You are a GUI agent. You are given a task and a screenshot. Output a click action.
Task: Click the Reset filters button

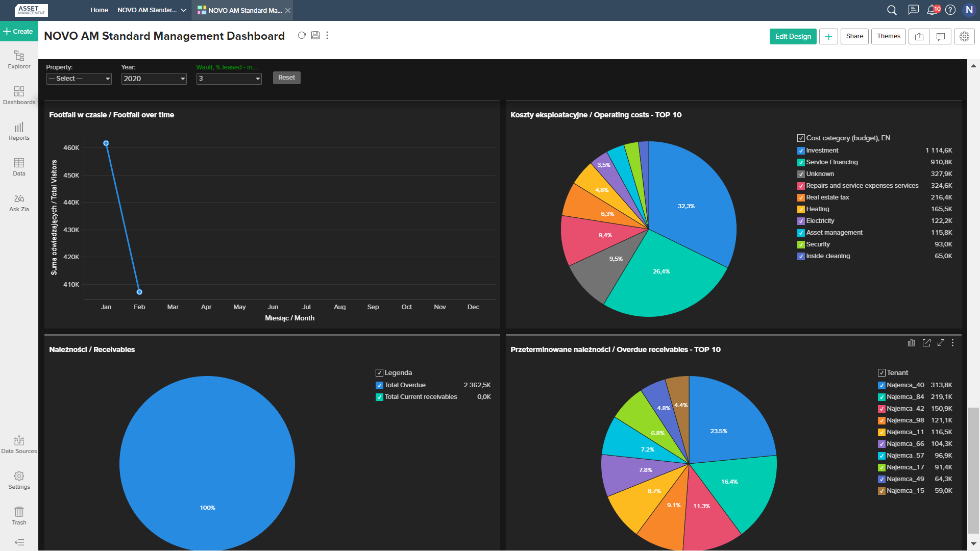tap(286, 78)
